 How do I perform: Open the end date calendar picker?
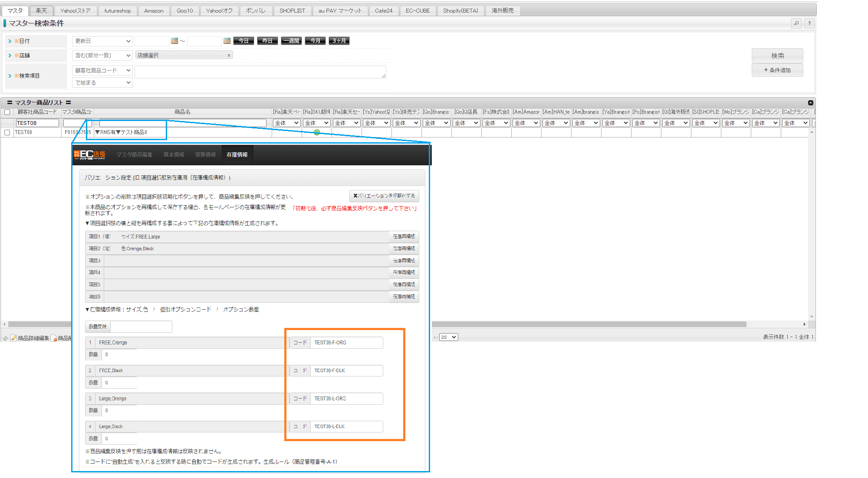[227, 41]
